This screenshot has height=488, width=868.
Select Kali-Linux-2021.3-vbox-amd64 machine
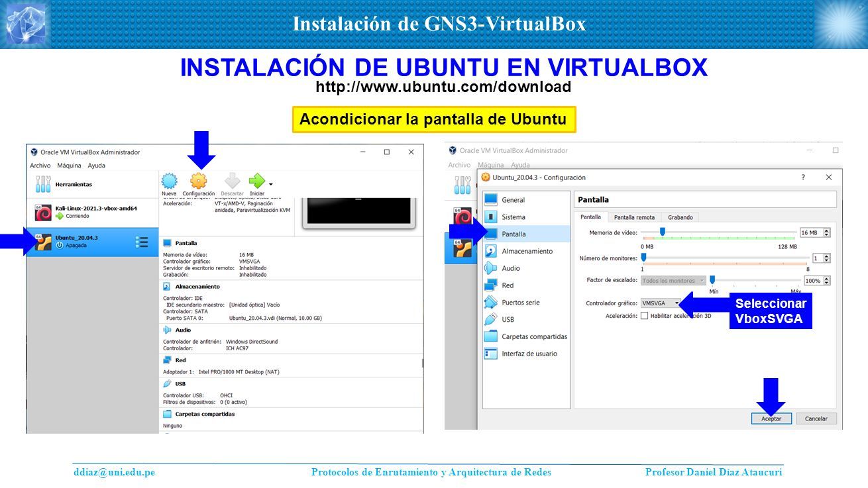click(93, 212)
